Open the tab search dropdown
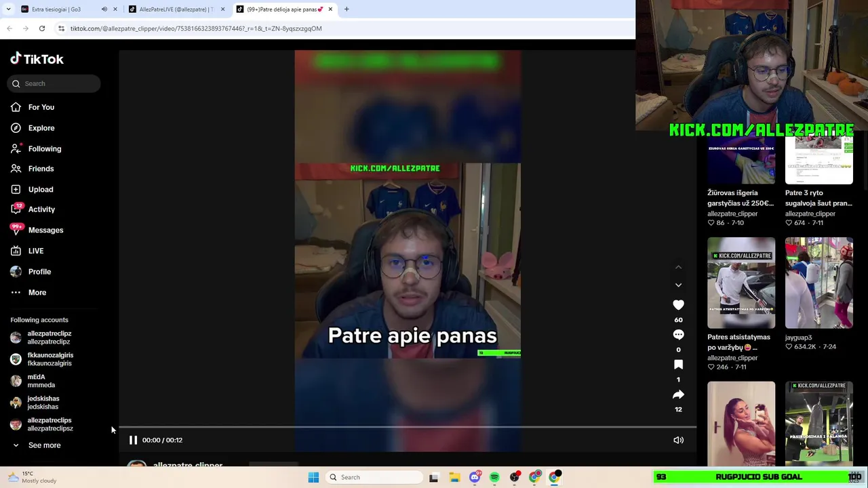 tap(8, 9)
